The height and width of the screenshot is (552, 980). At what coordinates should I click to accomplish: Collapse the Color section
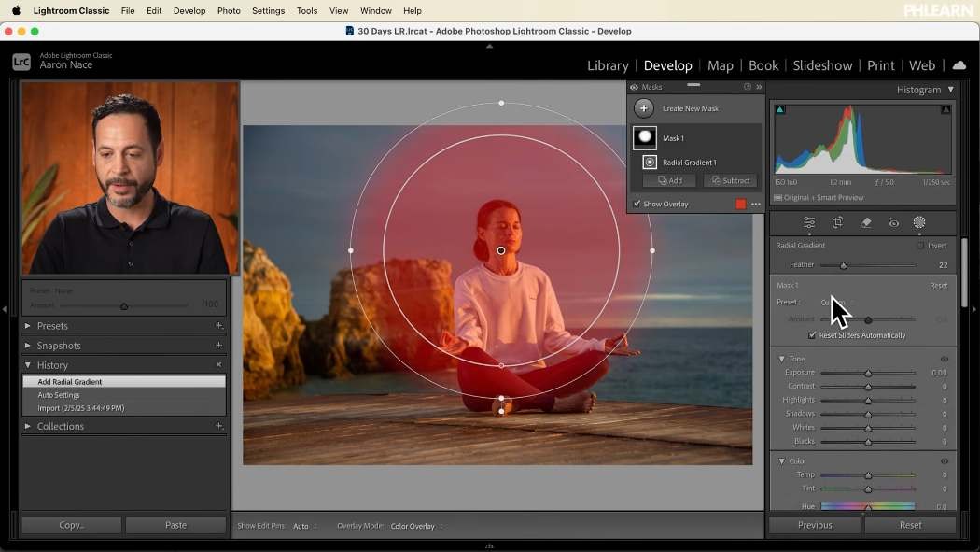781,461
